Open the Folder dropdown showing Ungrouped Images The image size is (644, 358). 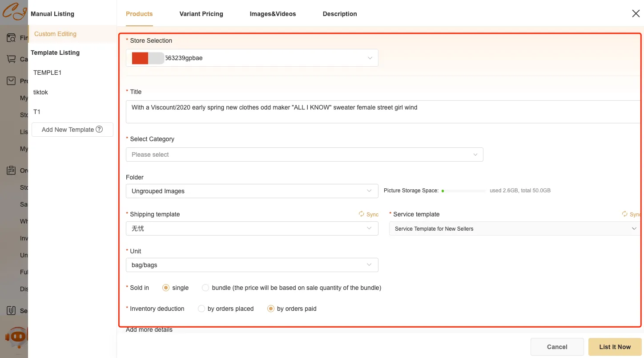coord(252,191)
